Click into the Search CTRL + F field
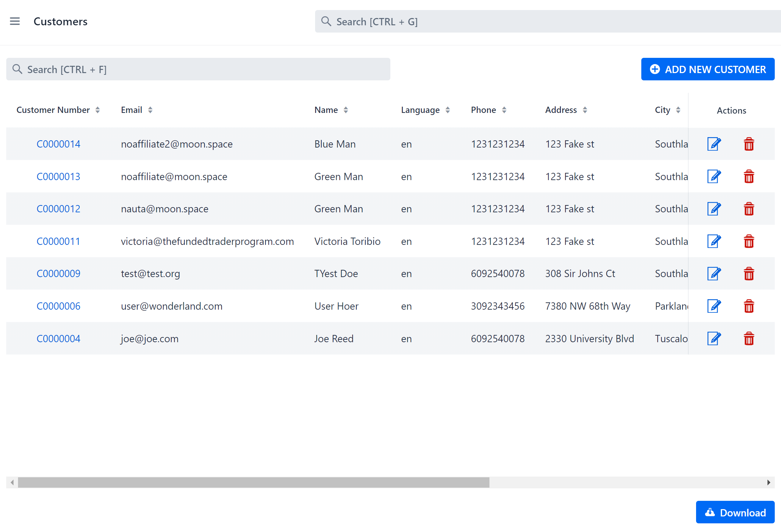 click(198, 69)
